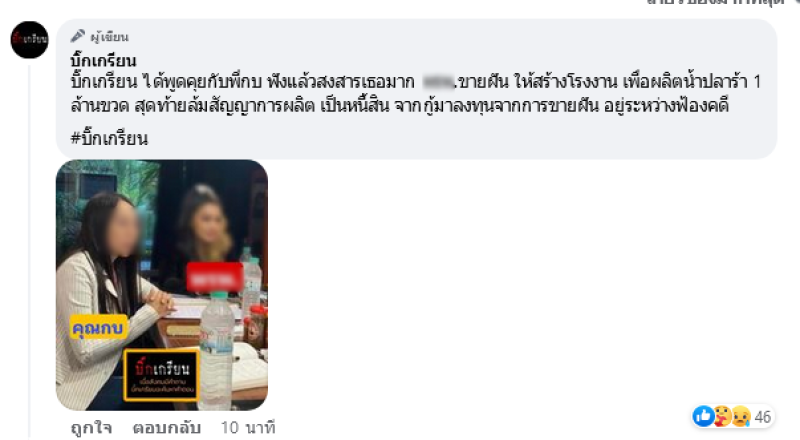Open the บิ๊กเกรียน round profile avatar
This screenshot has height=440, width=800.
pos(30,40)
